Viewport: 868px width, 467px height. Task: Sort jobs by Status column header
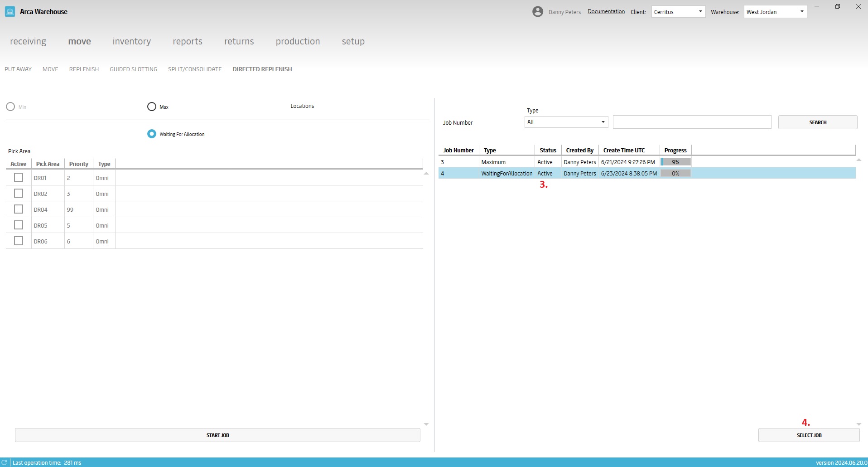click(x=548, y=150)
